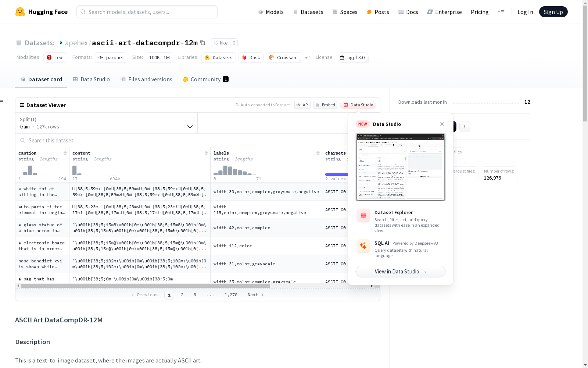Open the Community tab
588x368 pixels.
click(206, 79)
